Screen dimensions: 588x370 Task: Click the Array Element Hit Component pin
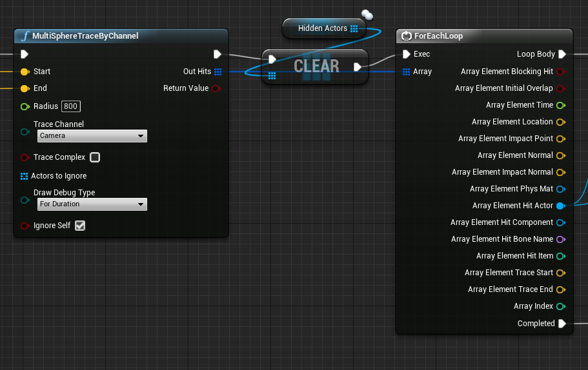point(561,222)
